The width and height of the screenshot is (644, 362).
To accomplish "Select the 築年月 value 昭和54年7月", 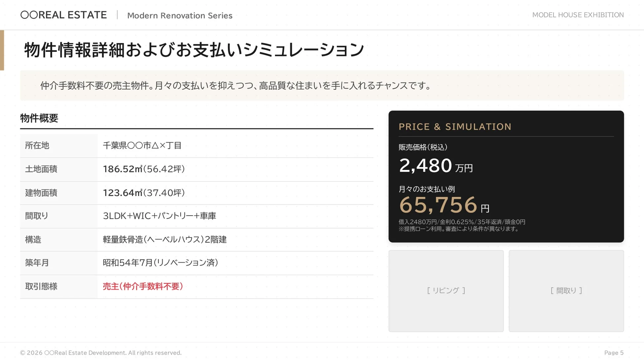I will [x=160, y=263].
